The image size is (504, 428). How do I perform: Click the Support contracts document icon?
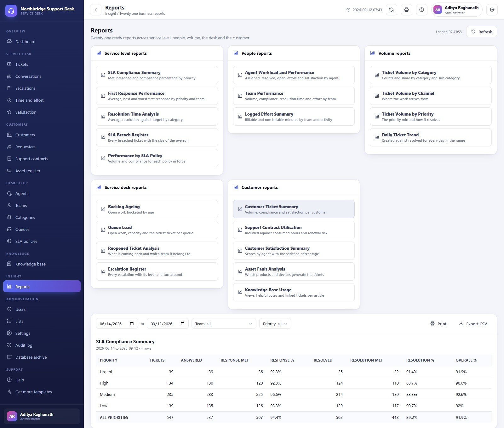pos(9,159)
